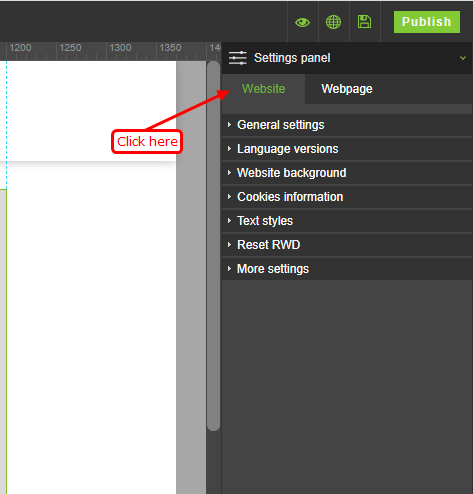This screenshot has width=473, height=494.
Task: Click the Settings panel sliders icon
Action: 238,58
